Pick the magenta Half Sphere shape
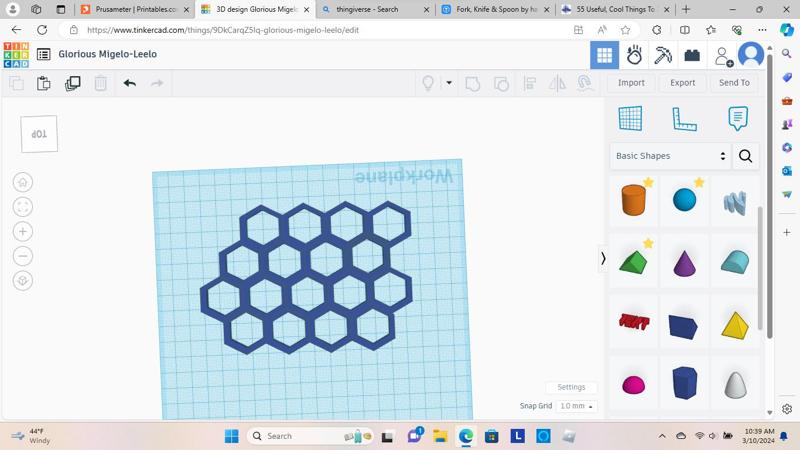Viewport: 800px width, 450px height. coord(634,384)
